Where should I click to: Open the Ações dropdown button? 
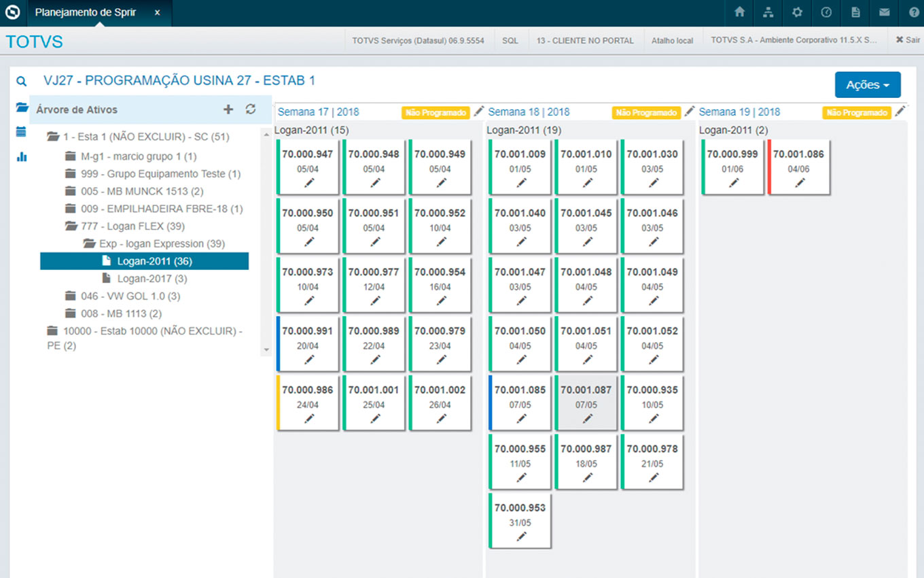867,85
